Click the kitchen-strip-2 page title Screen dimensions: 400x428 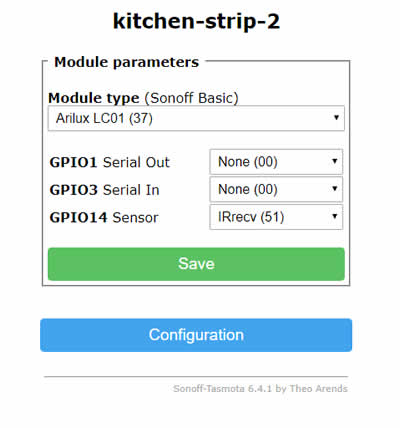(196, 21)
